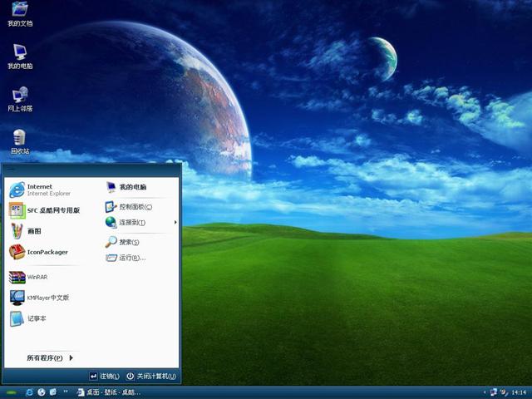Select 我的电脑 icon on desktop
The height and width of the screenshot is (399, 532).
point(20,57)
